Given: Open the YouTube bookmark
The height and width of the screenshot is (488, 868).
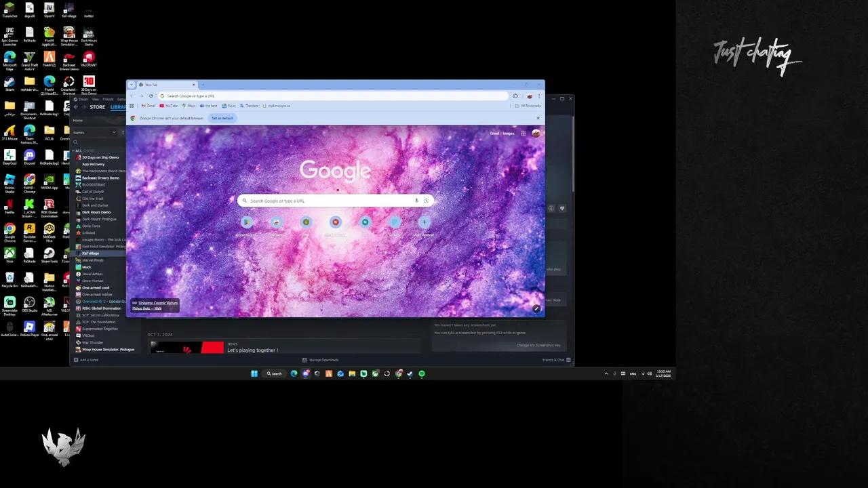Looking at the screenshot, I should pos(169,106).
